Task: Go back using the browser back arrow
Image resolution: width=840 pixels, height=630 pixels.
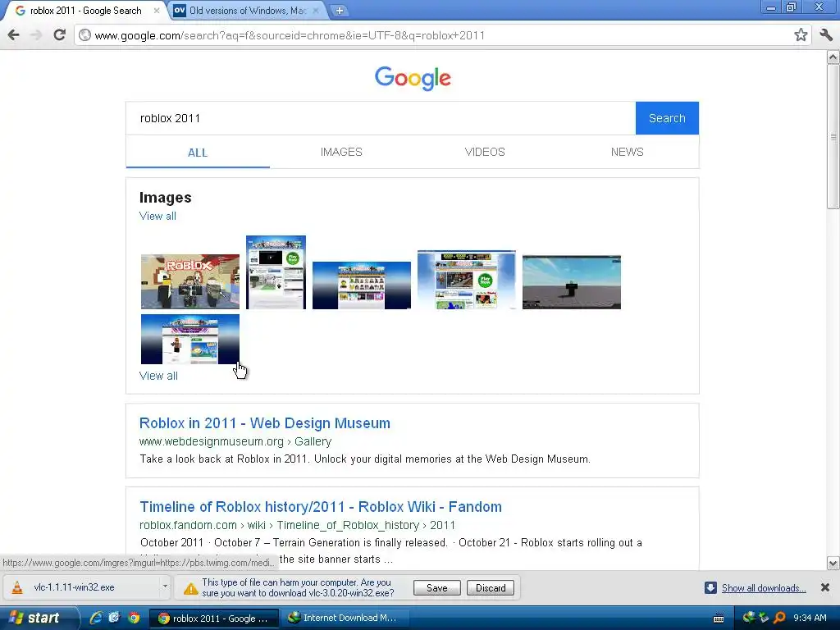Action: coord(14,35)
